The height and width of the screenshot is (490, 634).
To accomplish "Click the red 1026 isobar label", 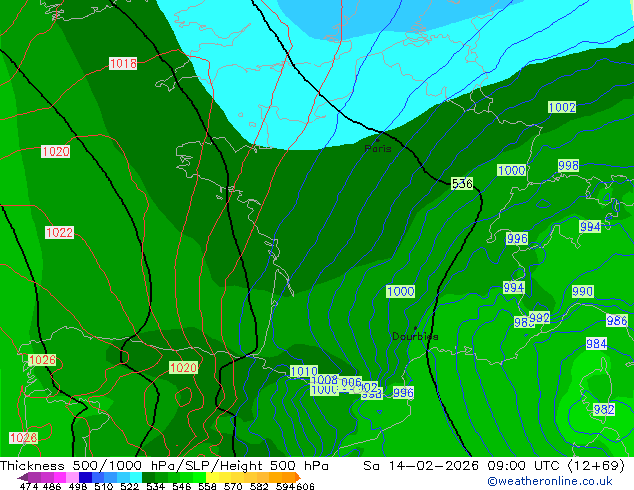I will (42, 360).
